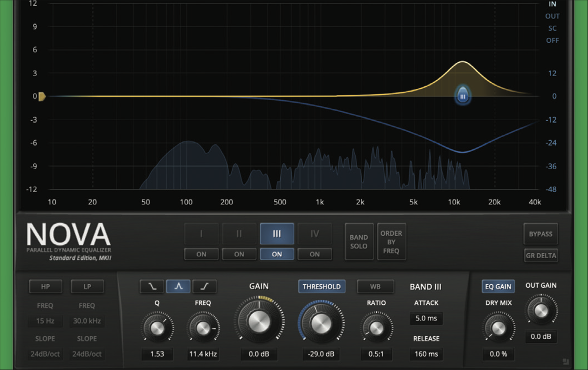
Task: Switch to the Band I tab
Action: pyautogui.click(x=201, y=234)
